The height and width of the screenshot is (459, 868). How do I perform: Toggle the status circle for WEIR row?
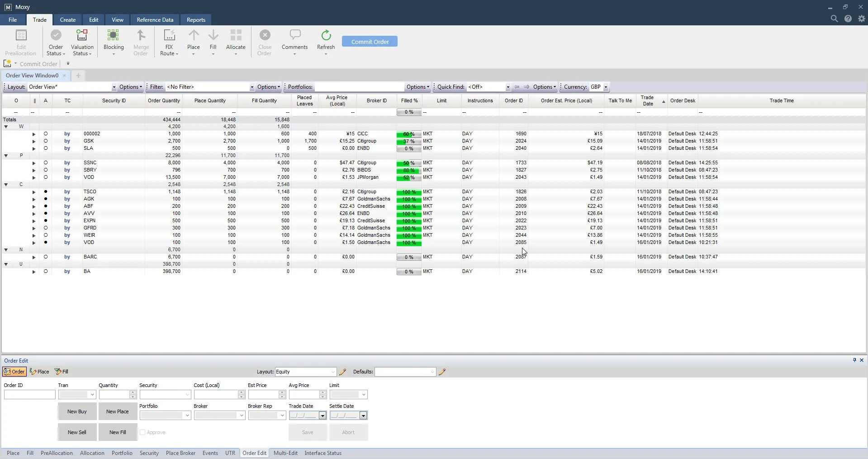[46, 235]
